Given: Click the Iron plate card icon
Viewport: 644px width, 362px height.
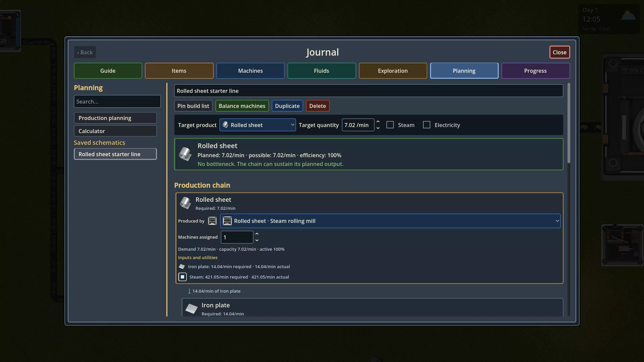Looking at the screenshot, I should (x=192, y=308).
